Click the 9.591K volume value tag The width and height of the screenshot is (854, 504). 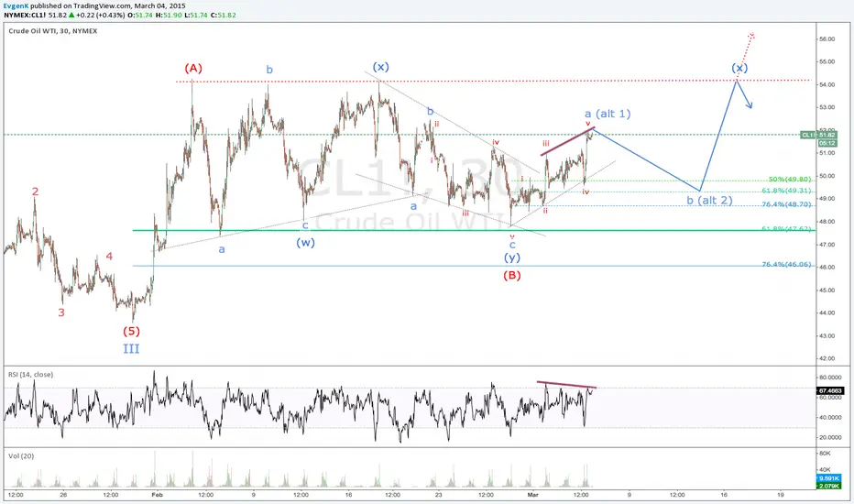pyautogui.click(x=829, y=478)
